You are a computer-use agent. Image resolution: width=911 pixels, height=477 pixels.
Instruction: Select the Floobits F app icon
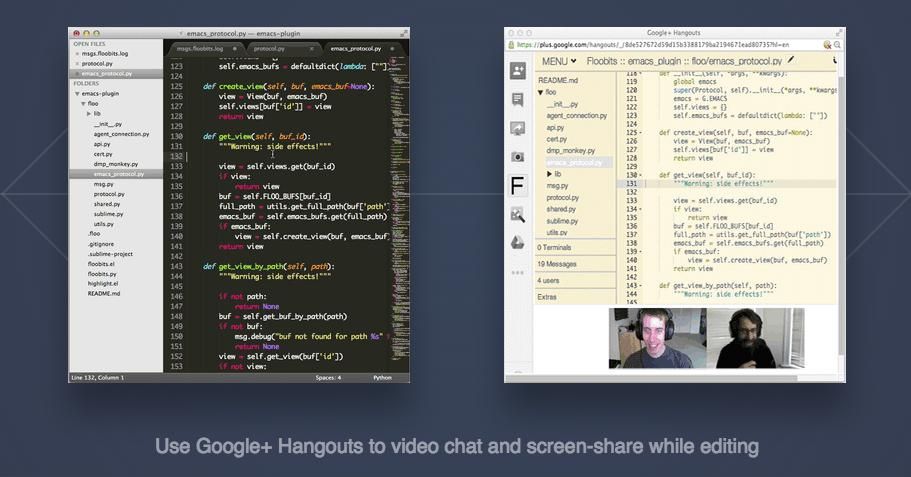tap(517, 186)
